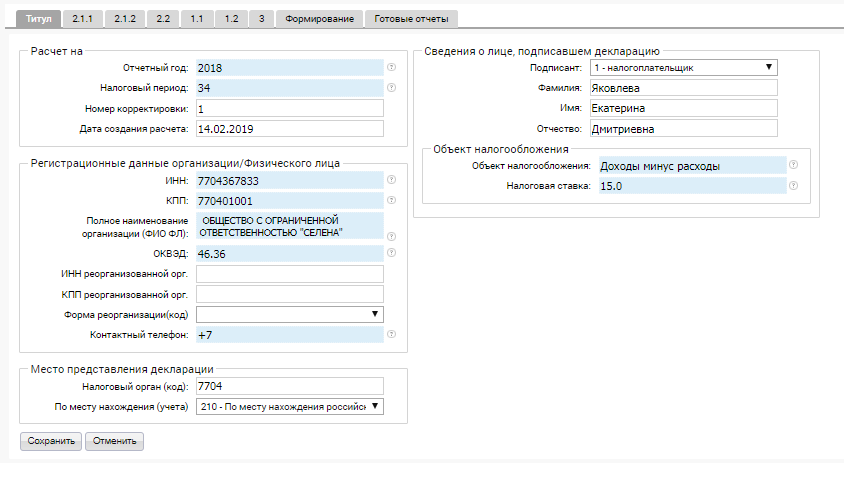Click help icon beside Контактный телефон

tap(392, 335)
